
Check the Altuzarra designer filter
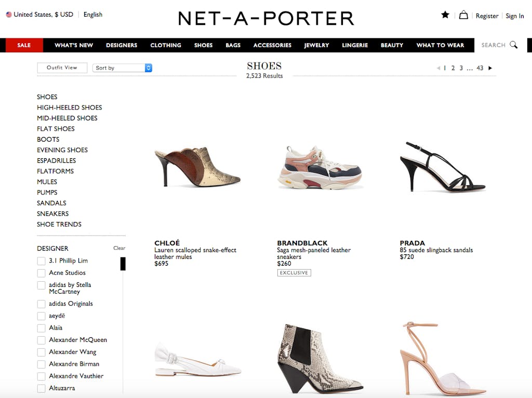pyautogui.click(x=41, y=389)
